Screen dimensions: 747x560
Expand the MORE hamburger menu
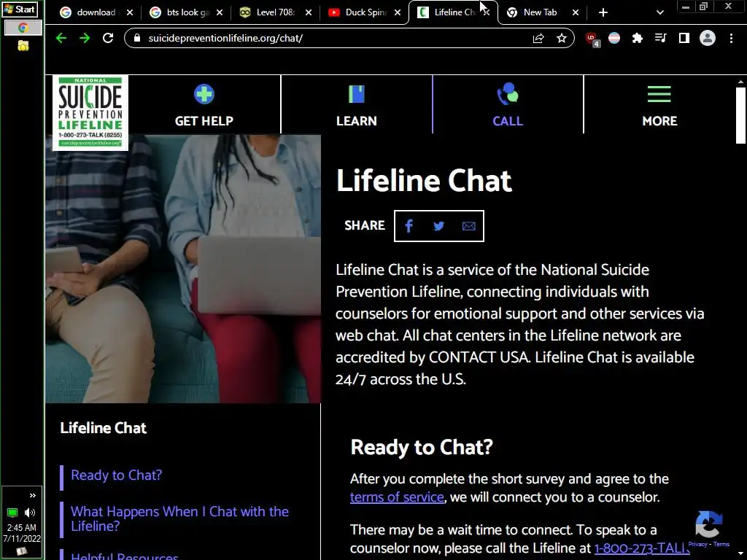click(659, 105)
